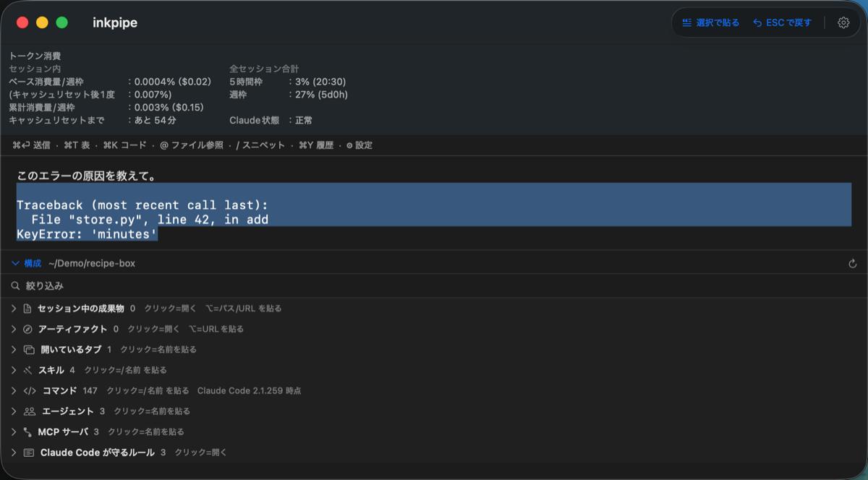
Task: Click the 設定 shortcut hint in the hint bar
Action: point(359,145)
